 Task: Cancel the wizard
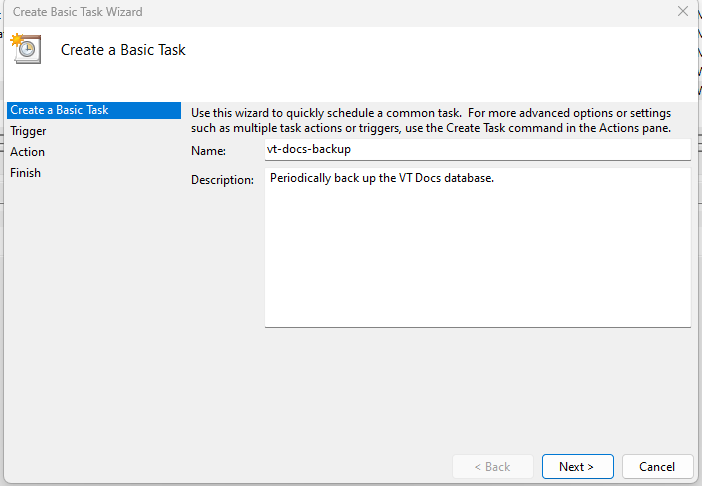point(657,467)
